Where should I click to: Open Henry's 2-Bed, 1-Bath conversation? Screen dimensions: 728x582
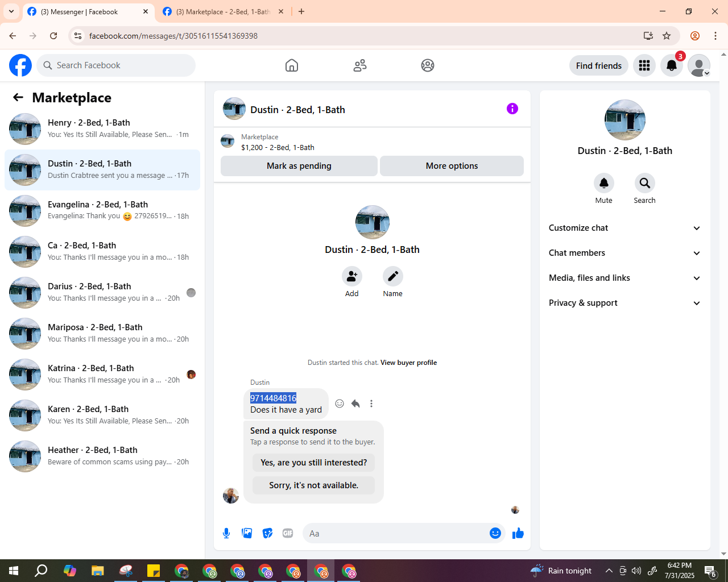102,129
